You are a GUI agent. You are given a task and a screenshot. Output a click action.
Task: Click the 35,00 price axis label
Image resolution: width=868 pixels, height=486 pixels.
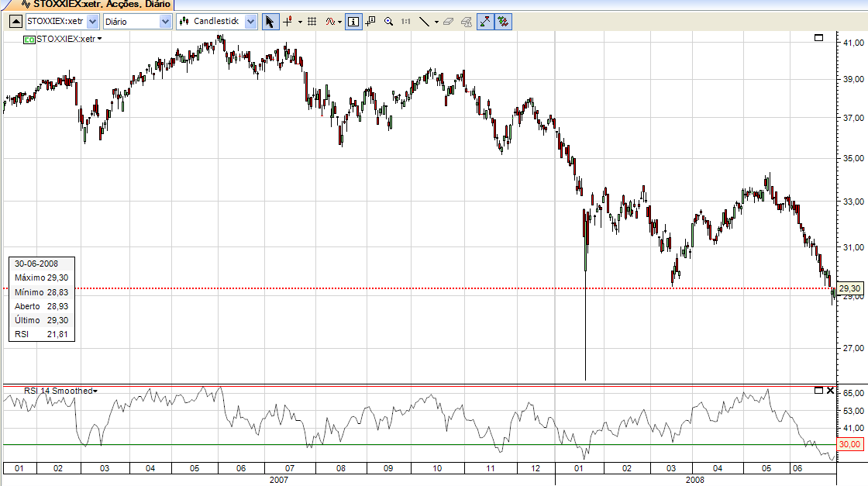coord(853,158)
